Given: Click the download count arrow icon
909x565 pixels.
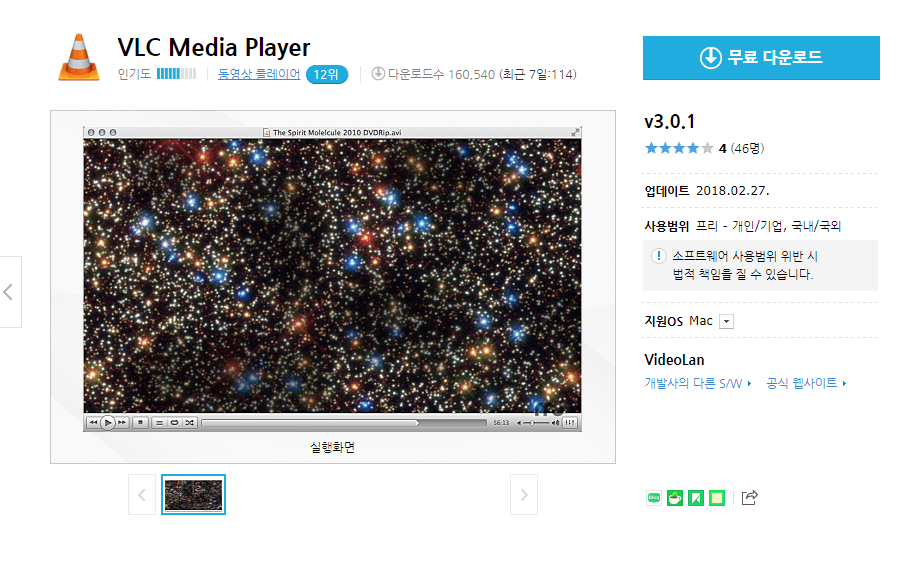Looking at the screenshot, I should tap(378, 74).
